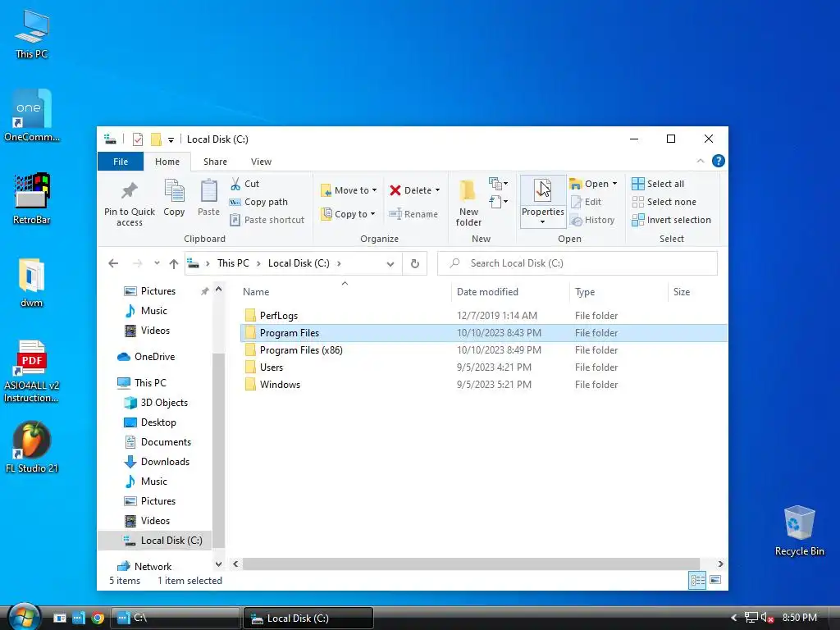840x630 pixels.
Task: Switch to the Share ribbon tab
Action: tap(215, 162)
